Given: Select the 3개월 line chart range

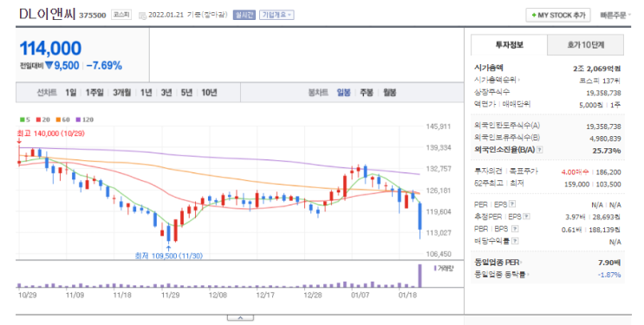Looking at the screenshot, I should (122, 93).
